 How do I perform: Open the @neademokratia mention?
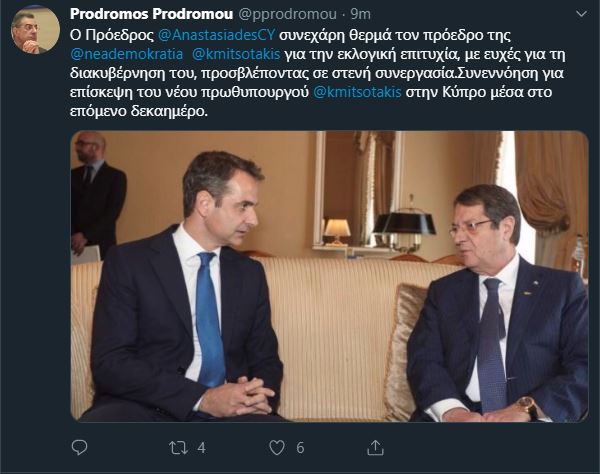click(x=127, y=54)
